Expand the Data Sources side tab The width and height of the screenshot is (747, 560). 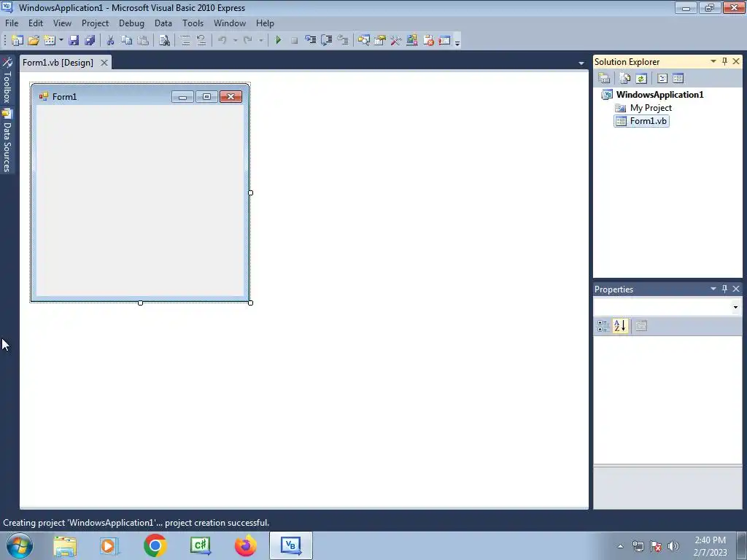[x=7, y=141]
